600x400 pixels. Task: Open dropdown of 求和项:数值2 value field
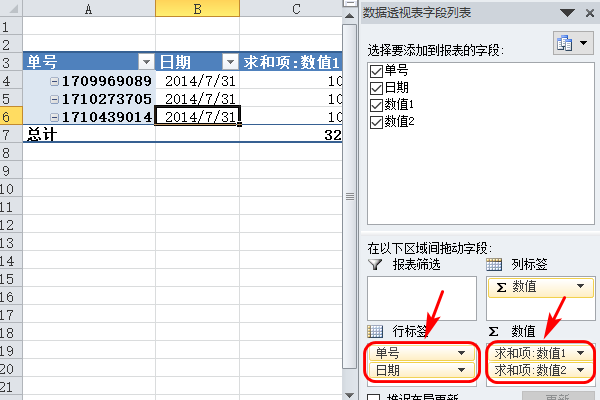[580, 370]
